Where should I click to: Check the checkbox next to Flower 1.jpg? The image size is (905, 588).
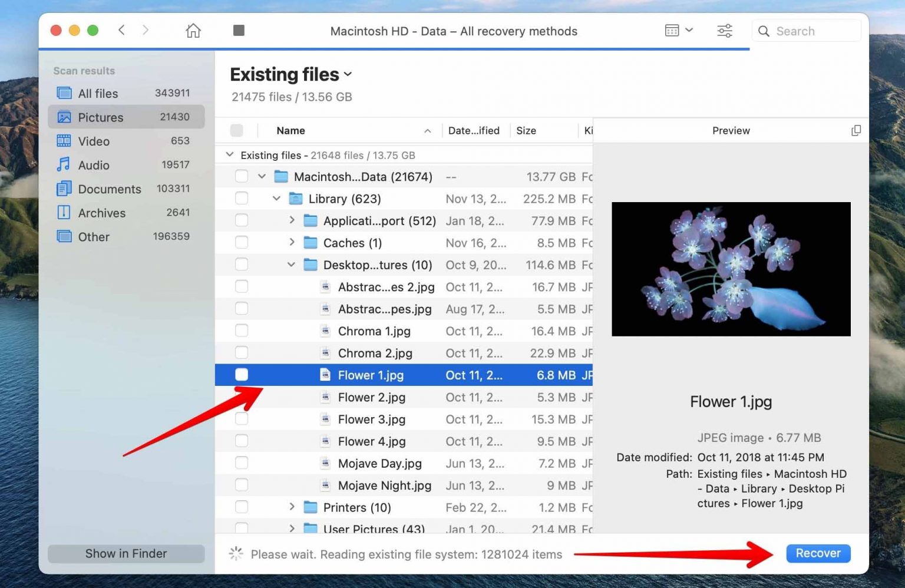point(242,375)
